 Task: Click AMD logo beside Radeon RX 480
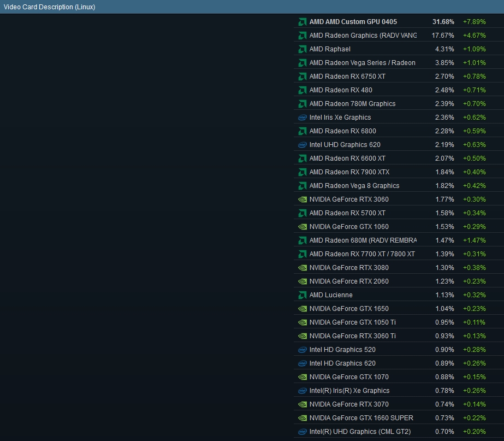point(302,90)
